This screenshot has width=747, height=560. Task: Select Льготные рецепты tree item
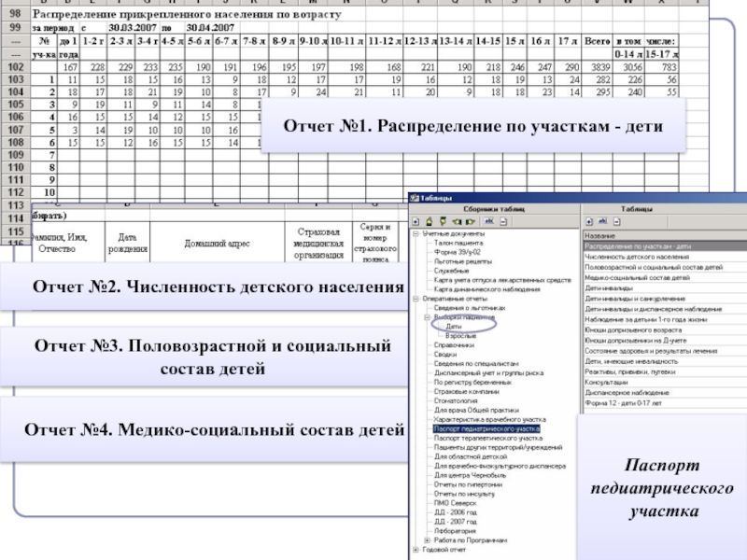462,261
